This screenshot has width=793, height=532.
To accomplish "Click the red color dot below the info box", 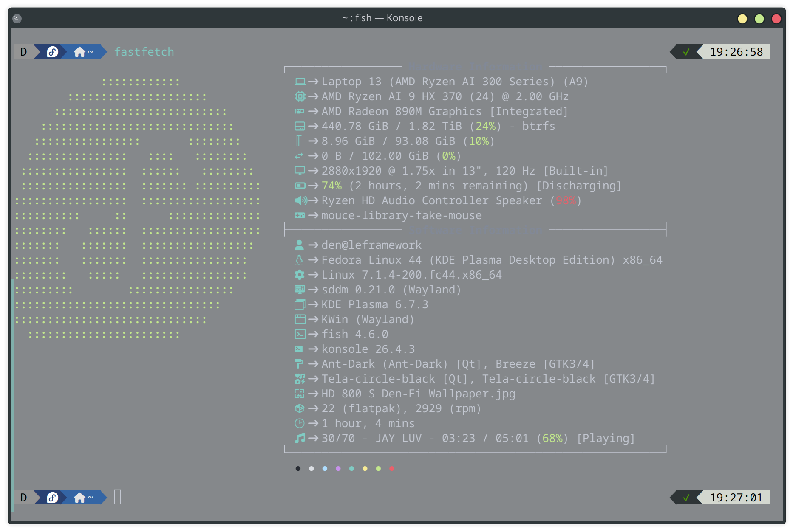I will coord(392,469).
